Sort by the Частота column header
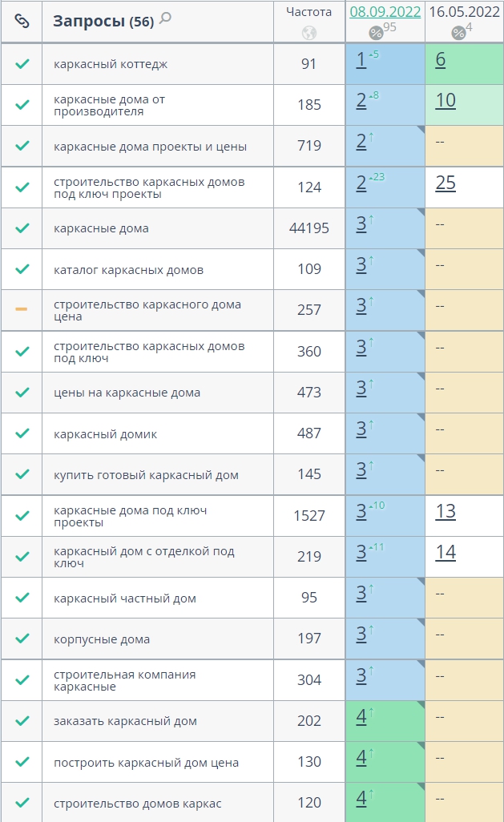 309,12
